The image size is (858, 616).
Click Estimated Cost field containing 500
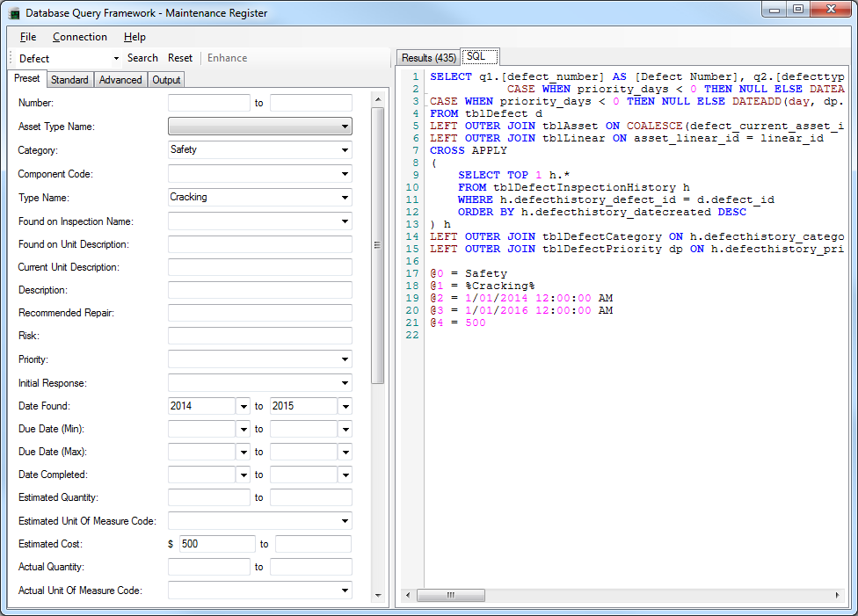pyautogui.click(x=217, y=544)
